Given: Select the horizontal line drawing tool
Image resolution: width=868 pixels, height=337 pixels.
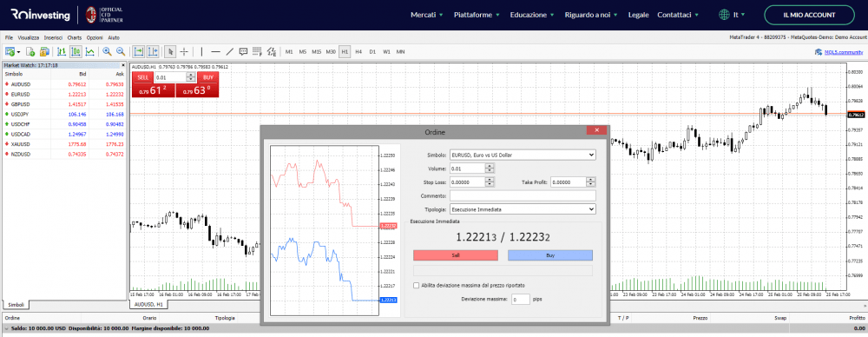Looking at the screenshot, I should click(216, 51).
